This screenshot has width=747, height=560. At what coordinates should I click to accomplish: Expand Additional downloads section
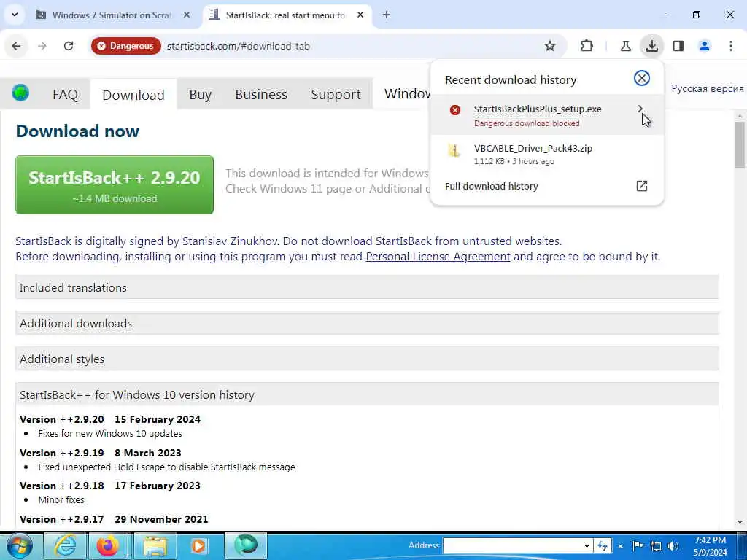367,323
